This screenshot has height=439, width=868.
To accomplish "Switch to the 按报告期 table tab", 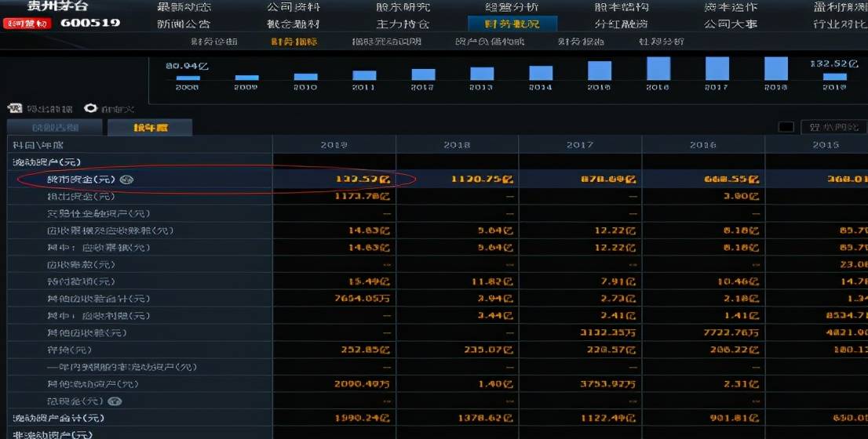I will coord(55,127).
